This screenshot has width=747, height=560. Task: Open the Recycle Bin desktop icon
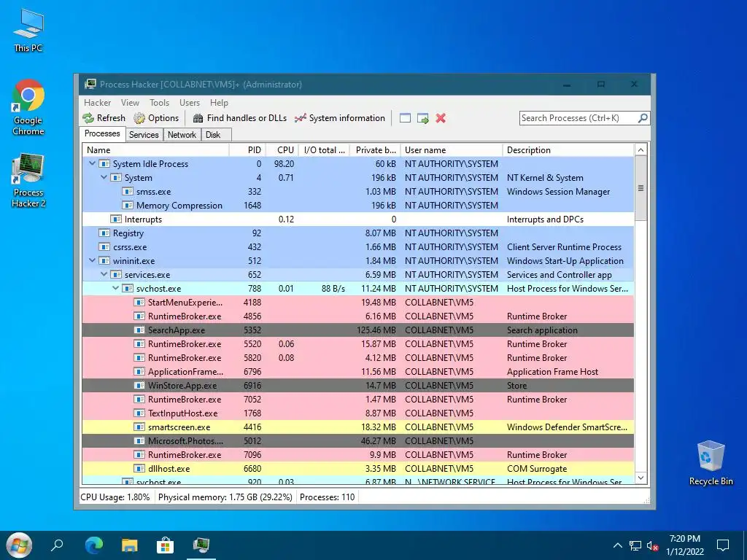coord(711,463)
